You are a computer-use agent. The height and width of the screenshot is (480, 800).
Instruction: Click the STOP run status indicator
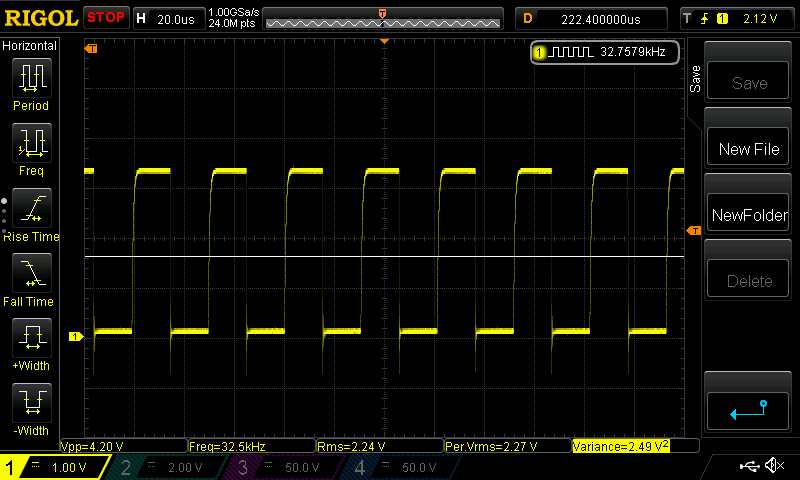(106, 18)
